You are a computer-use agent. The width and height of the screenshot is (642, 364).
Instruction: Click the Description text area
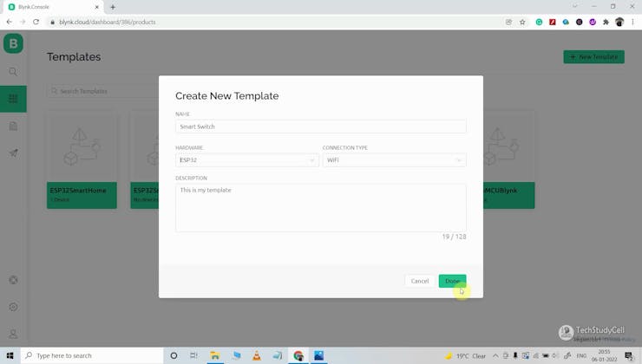[x=321, y=208]
